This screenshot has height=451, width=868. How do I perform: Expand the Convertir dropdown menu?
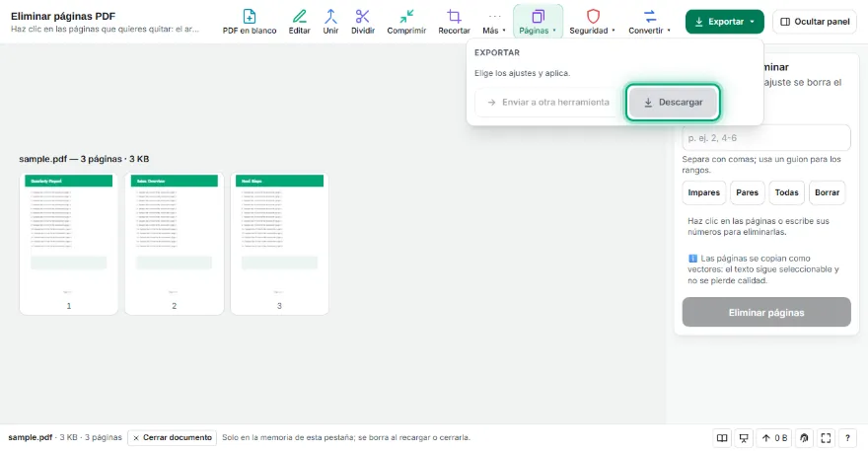[649, 22]
